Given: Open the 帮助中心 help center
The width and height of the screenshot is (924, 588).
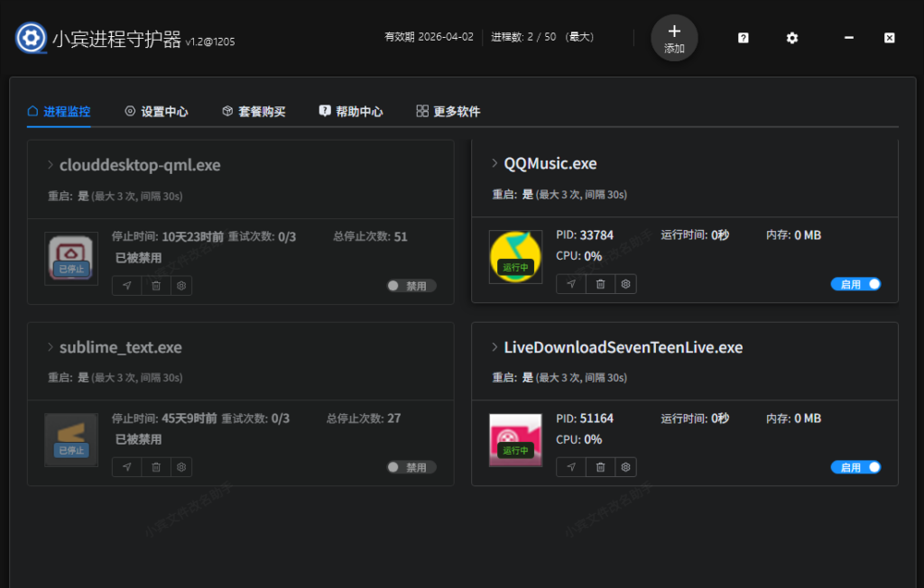Looking at the screenshot, I should (351, 111).
